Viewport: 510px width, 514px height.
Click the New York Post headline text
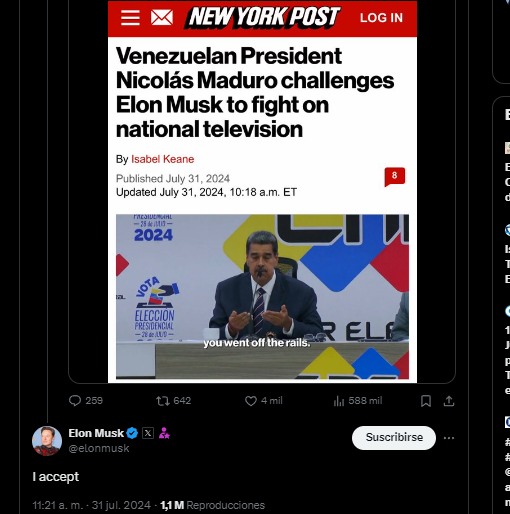point(255,92)
